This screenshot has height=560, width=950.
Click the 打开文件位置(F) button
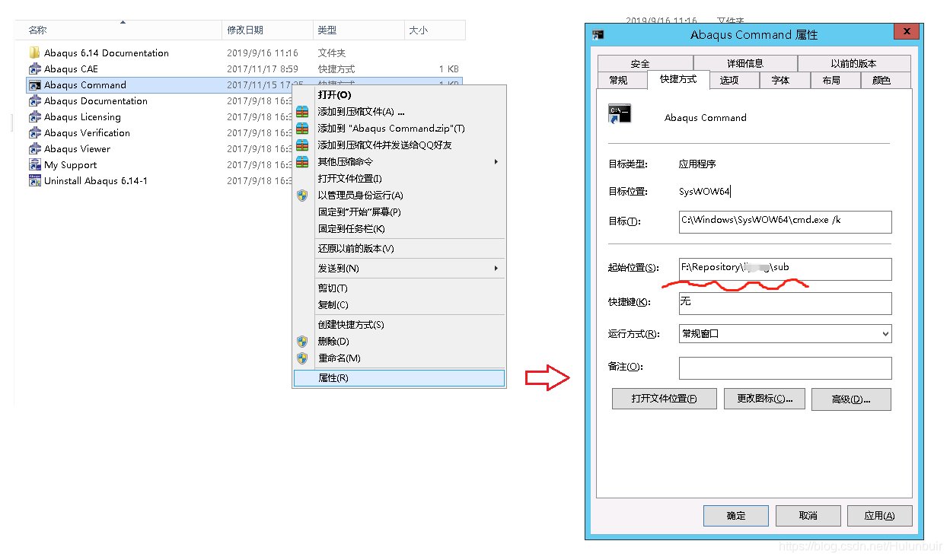tap(665, 399)
